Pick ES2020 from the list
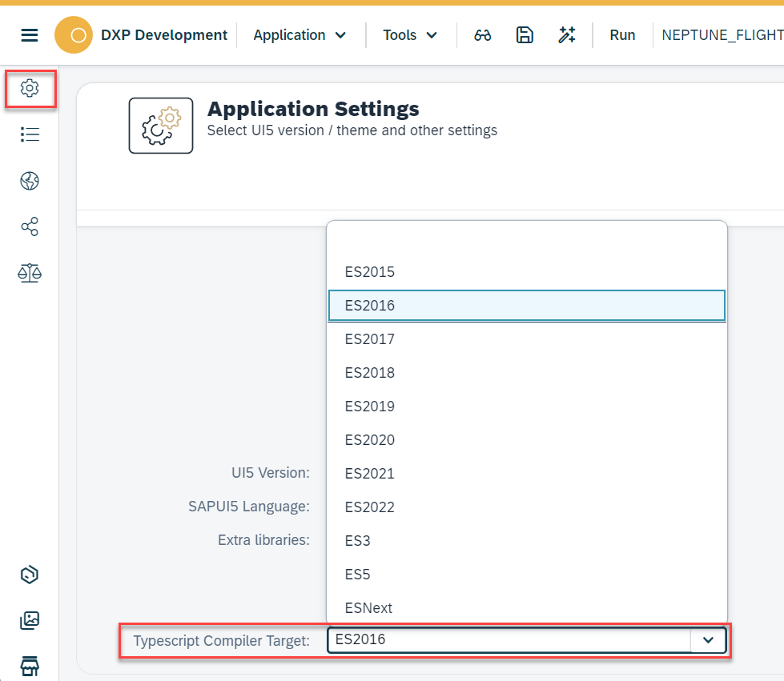Image resolution: width=784 pixels, height=681 pixels. [x=526, y=439]
